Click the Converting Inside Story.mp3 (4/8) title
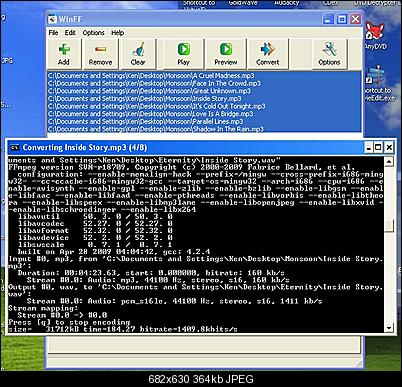 (x=85, y=147)
